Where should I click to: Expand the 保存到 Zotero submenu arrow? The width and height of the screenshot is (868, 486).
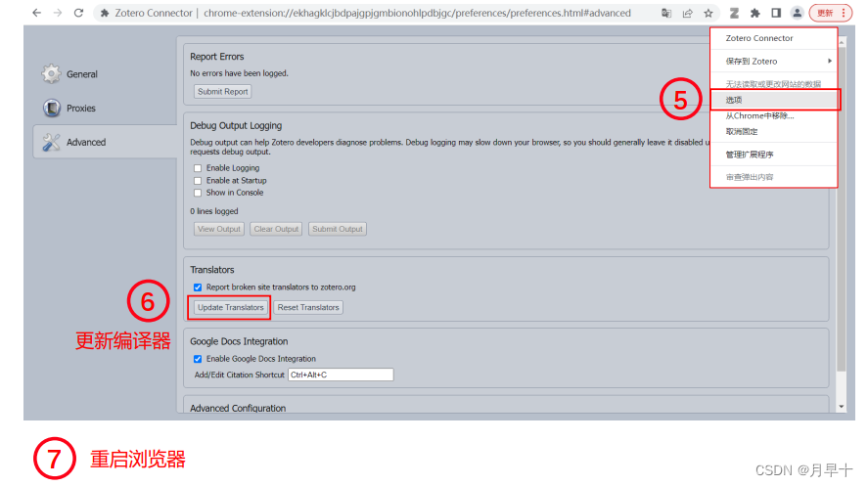(x=829, y=61)
